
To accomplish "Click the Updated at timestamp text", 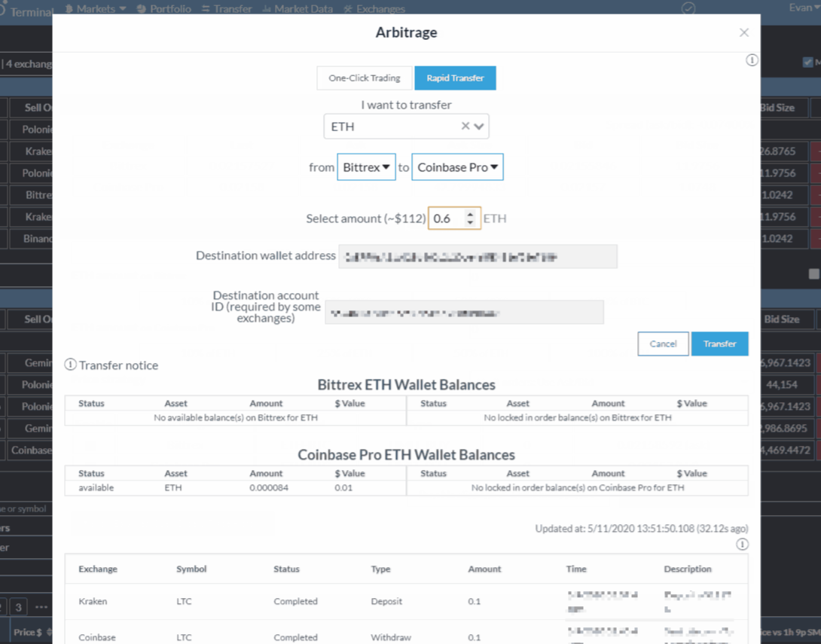I will pos(642,528).
